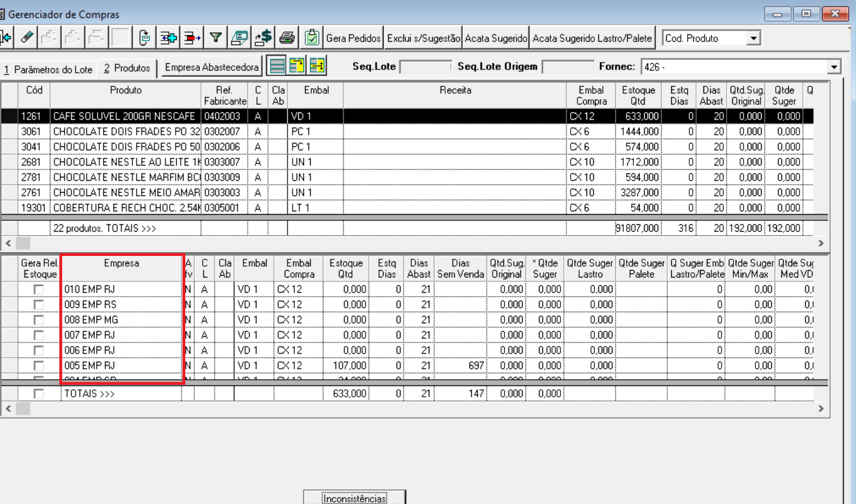This screenshot has height=504, width=856.
Task: Click the stacked cards form icon
Action: coord(239,38)
